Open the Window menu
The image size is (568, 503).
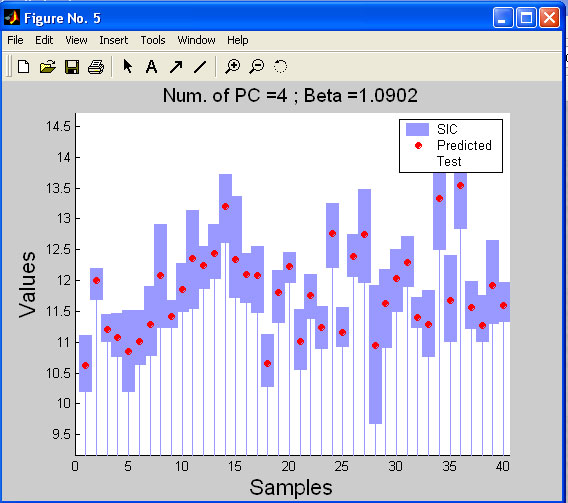point(196,40)
